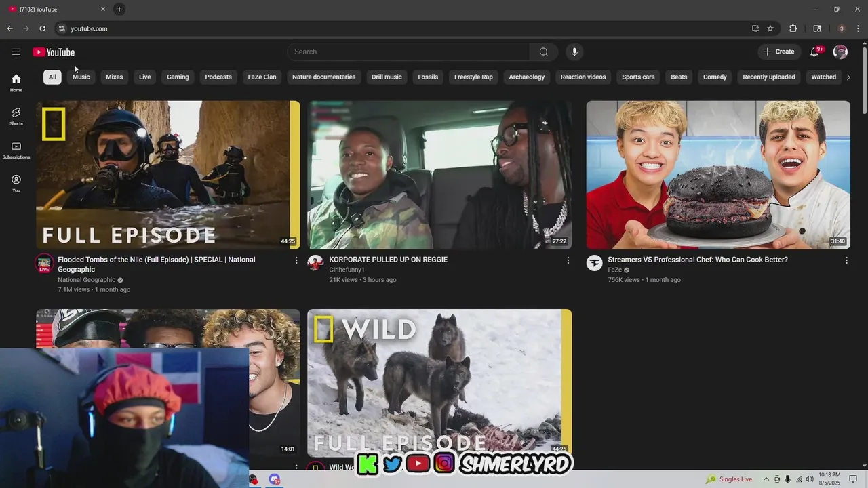868x488 pixels.
Task: Select the Podcasts filter chip
Action: [x=218, y=77]
